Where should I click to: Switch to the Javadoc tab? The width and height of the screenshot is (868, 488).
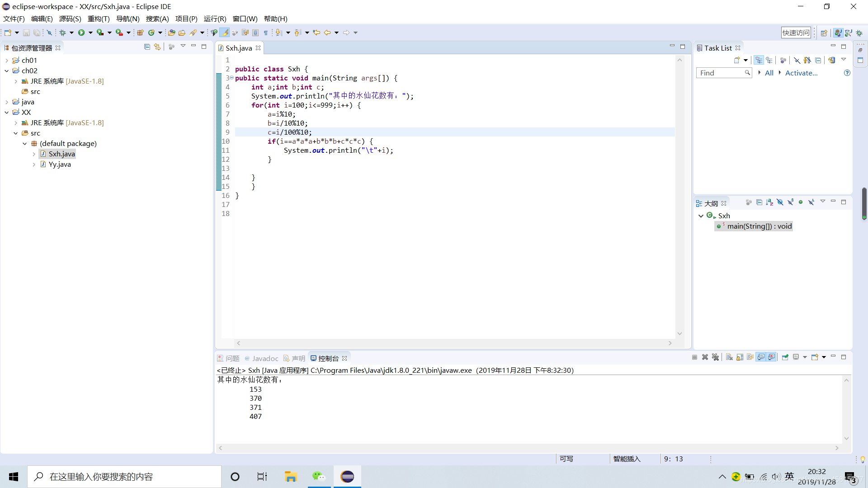click(262, 358)
